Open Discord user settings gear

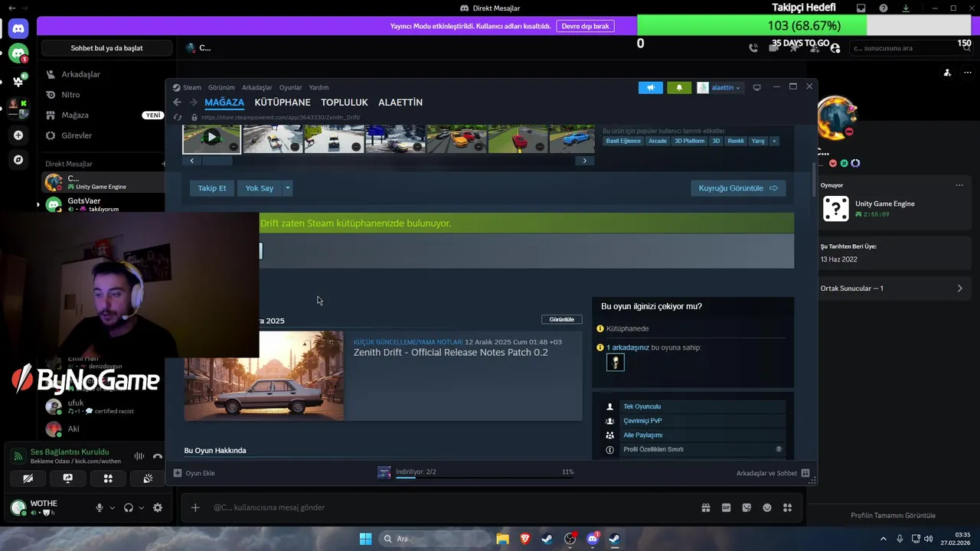(x=158, y=507)
